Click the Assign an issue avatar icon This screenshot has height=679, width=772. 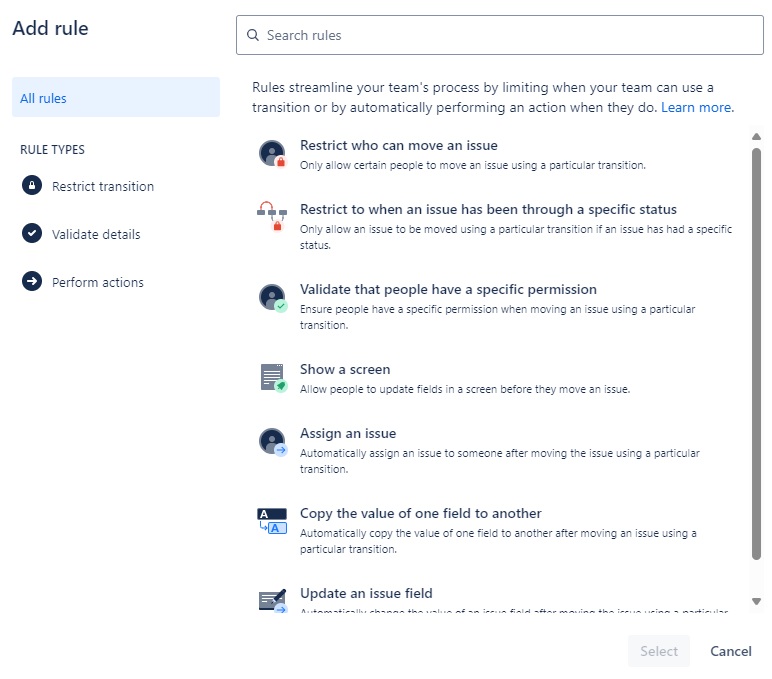coord(273,442)
